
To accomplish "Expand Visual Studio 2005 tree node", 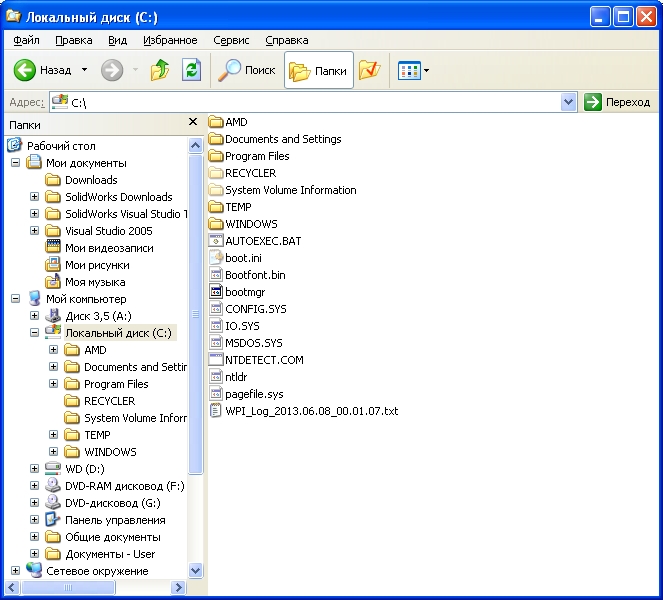I will tap(35, 231).
